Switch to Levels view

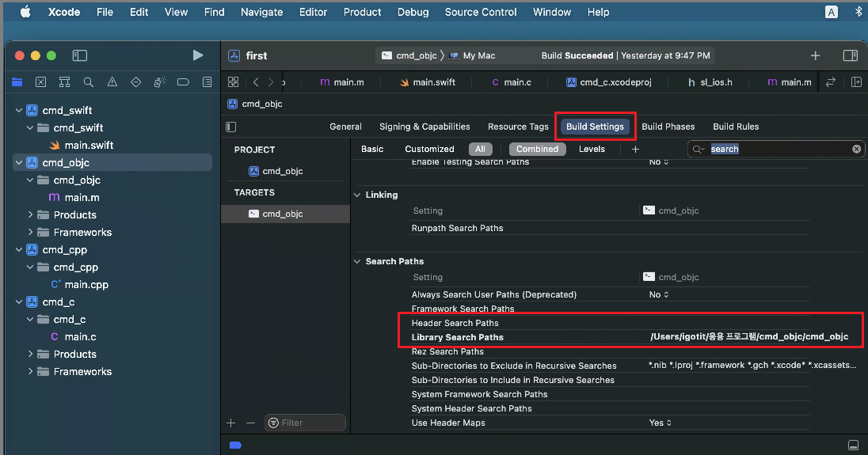pyautogui.click(x=592, y=150)
